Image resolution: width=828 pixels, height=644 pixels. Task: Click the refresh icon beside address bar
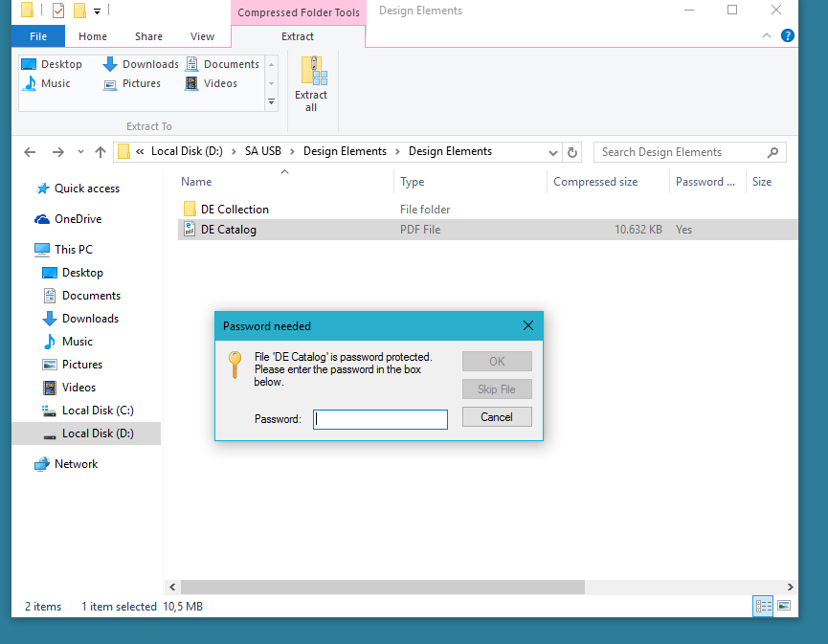click(x=571, y=152)
